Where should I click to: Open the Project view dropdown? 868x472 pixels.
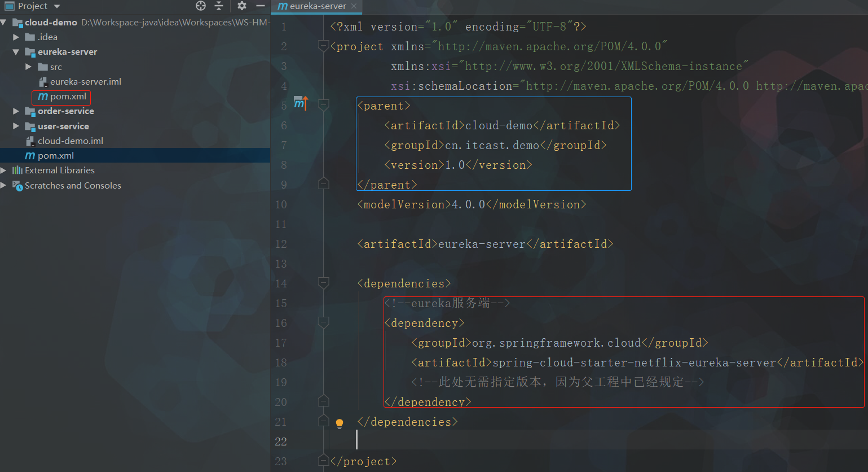point(57,6)
